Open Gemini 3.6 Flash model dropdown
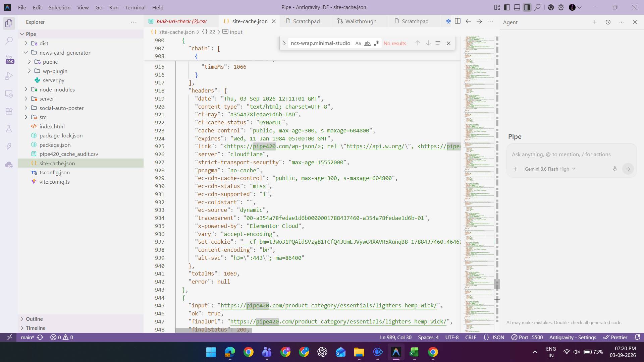Viewport: 644px width, 362px height. (x=550, y=169)
